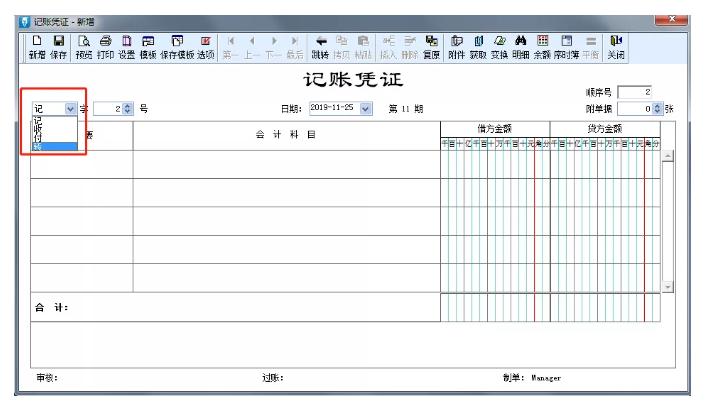
Task: Close the 记账凭证 - 新增 window
Action: 671,19
